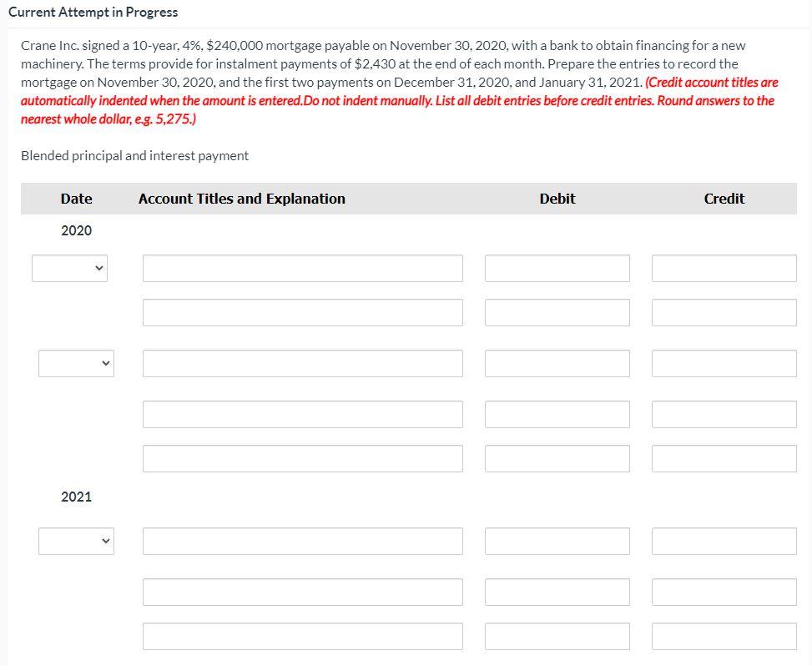
Task: Click account title field beside second 2020 dropdown
Action: 303,364
